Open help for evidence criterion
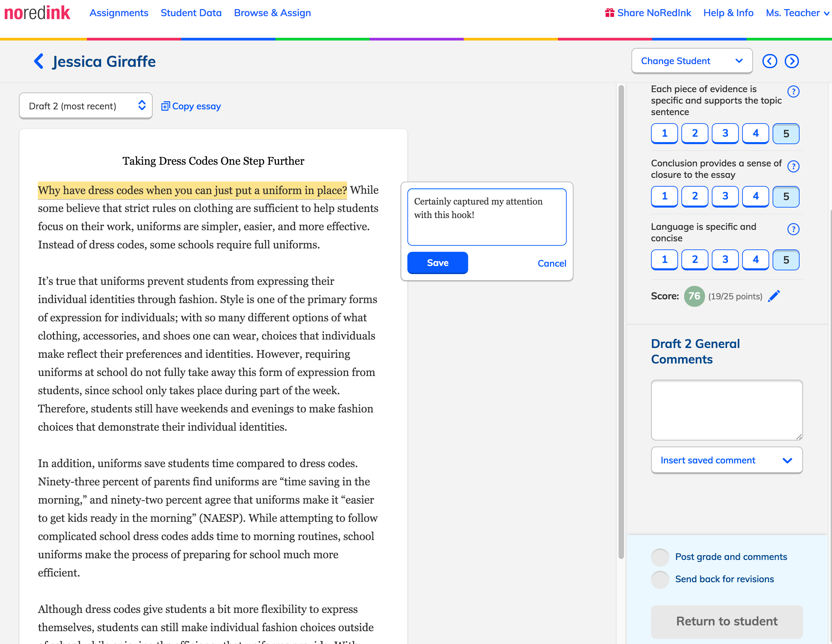832x644 pixels. (793, 91)
